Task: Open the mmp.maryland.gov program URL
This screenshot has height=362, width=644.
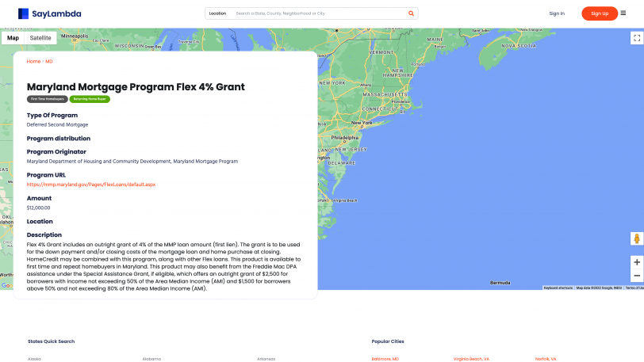Action: click(x=91, y=185)
